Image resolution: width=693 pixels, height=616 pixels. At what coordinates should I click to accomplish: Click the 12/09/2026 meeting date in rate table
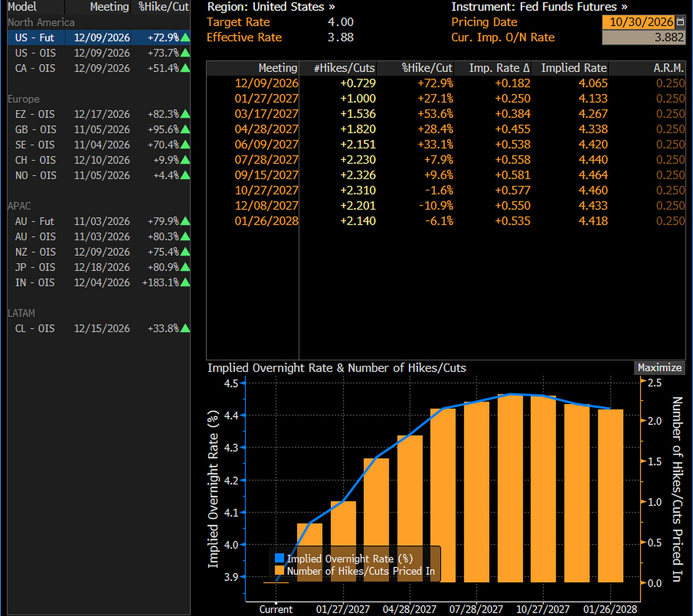point(267,83)
